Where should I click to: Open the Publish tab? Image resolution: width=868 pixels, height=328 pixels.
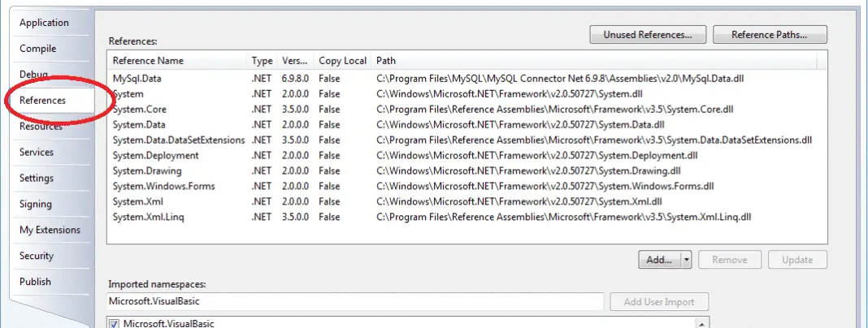[36, 282]
